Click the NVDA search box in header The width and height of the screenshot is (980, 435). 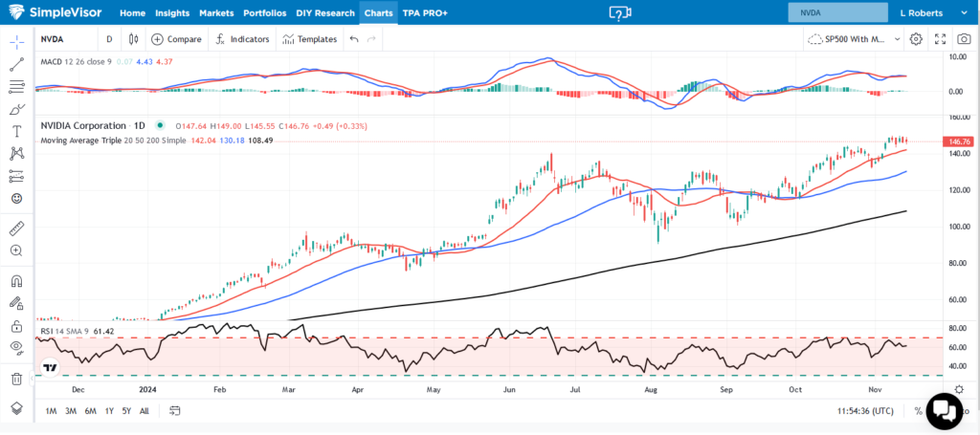pyautogui.click(x=837, y=12)
